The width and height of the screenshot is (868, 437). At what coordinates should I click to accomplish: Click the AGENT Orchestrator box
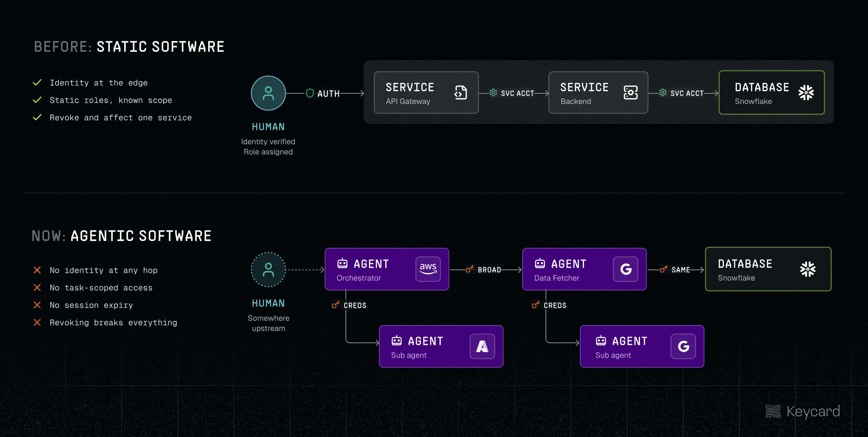pyautogui.click(x=387, y=269)
